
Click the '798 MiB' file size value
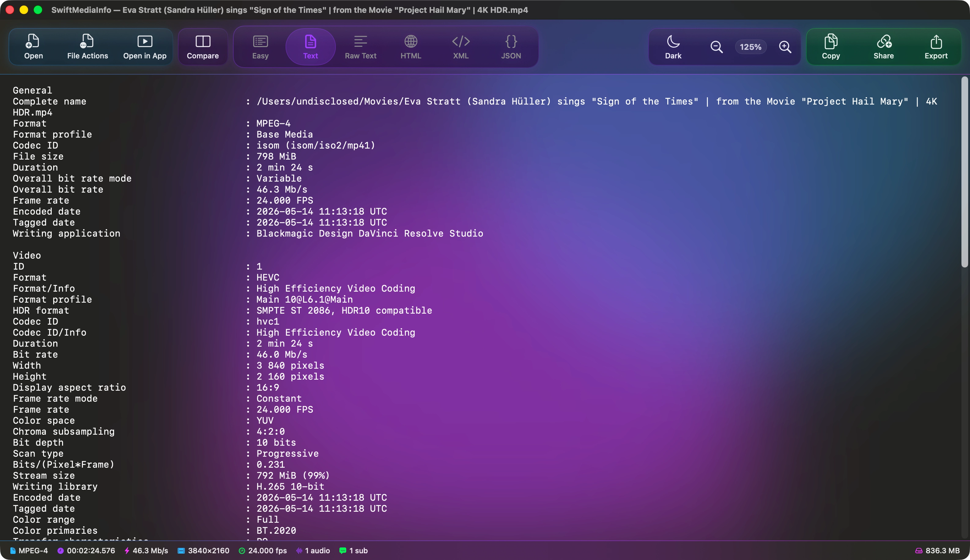(x=276, y=157)
